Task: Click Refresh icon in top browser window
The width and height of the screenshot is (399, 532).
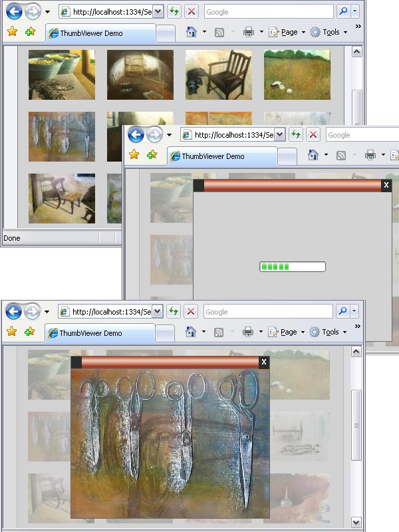Action: coord(174,12)
